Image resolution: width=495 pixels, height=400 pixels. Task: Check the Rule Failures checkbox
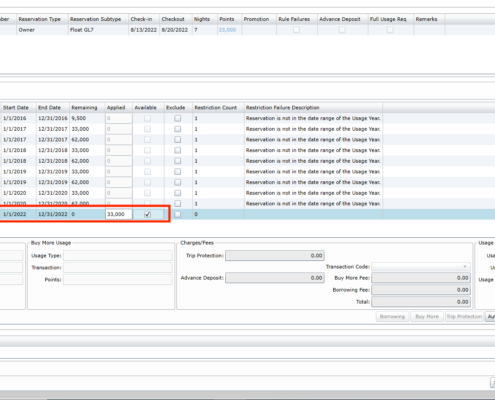[x=296, y=30]
